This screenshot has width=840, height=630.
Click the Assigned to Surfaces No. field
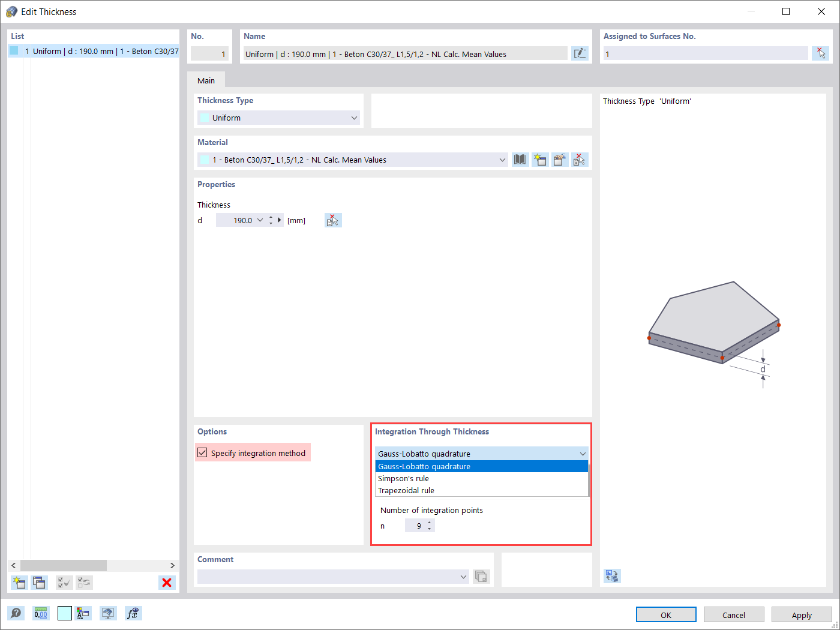[706, 53]
